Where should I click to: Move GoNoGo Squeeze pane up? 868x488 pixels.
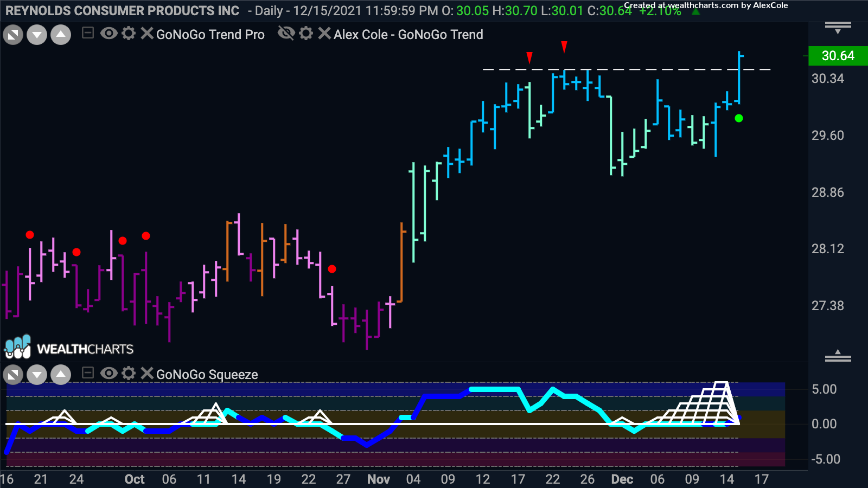(x=61, y=375)
